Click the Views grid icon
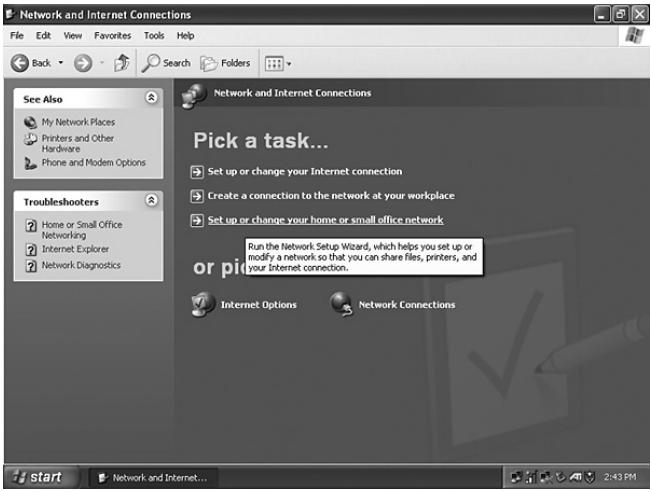The width and height of the screenshot is (651, 492). [x=274, y=64]
